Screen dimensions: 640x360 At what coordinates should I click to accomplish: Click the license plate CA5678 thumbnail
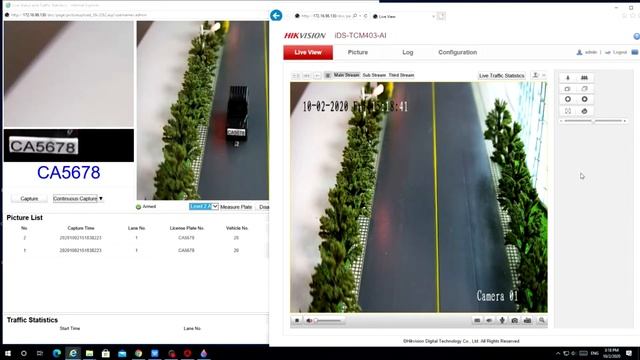click(x=44, y=146)
